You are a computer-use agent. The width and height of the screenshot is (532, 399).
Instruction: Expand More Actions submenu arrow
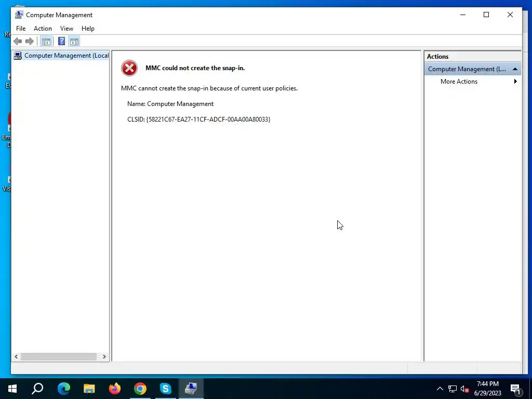tap(515, 82)
